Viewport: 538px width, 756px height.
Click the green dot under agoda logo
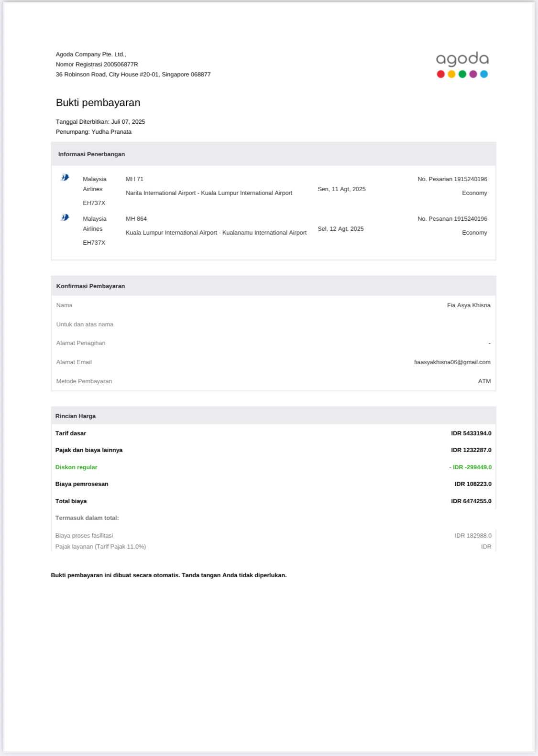point(462,74)
